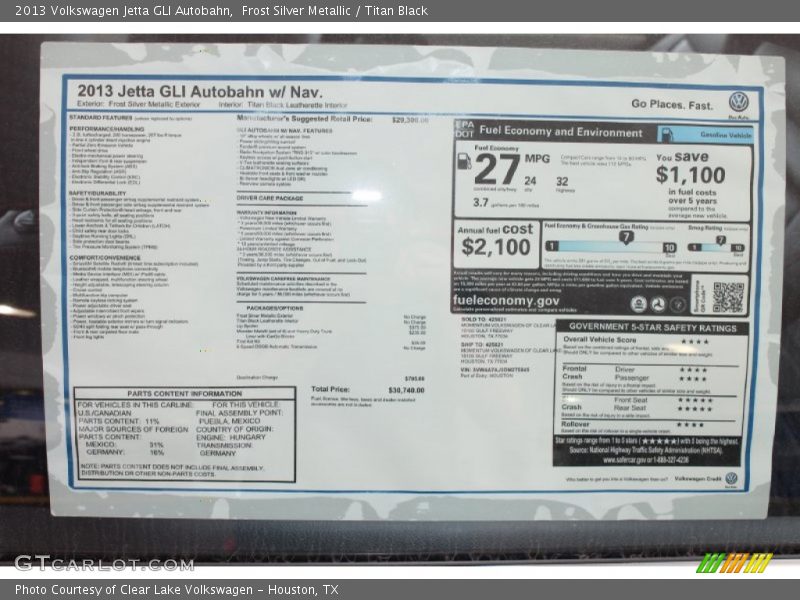
Task: Open the fueleconomy.gov link
Action: coord(506,301)
